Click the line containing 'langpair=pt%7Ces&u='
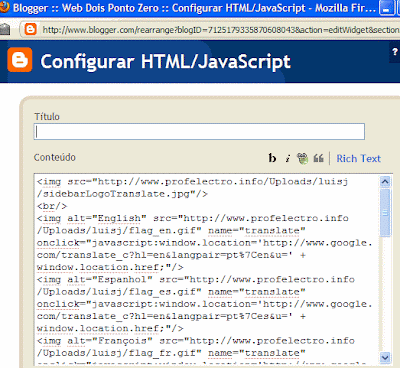 [171, 316]
